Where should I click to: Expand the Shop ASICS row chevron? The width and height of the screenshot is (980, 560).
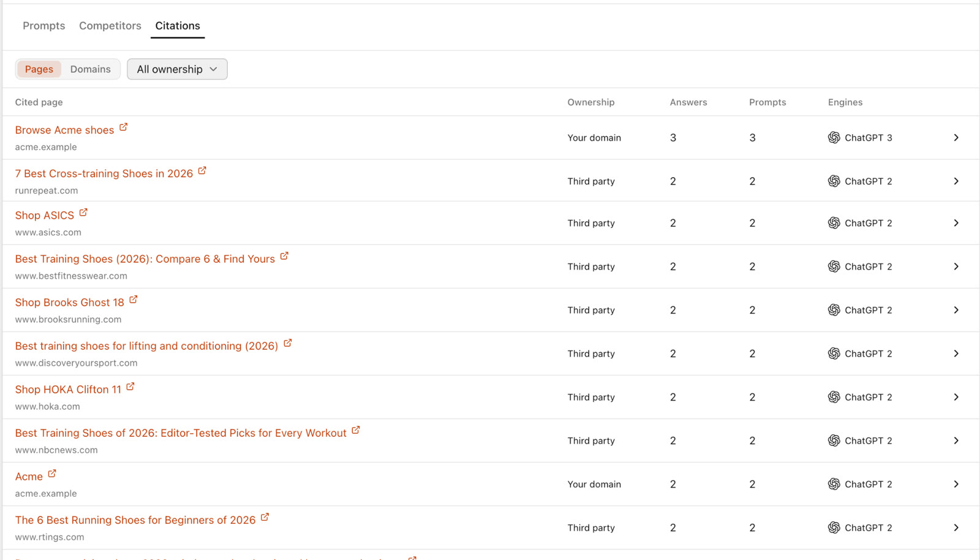[956, 222]
